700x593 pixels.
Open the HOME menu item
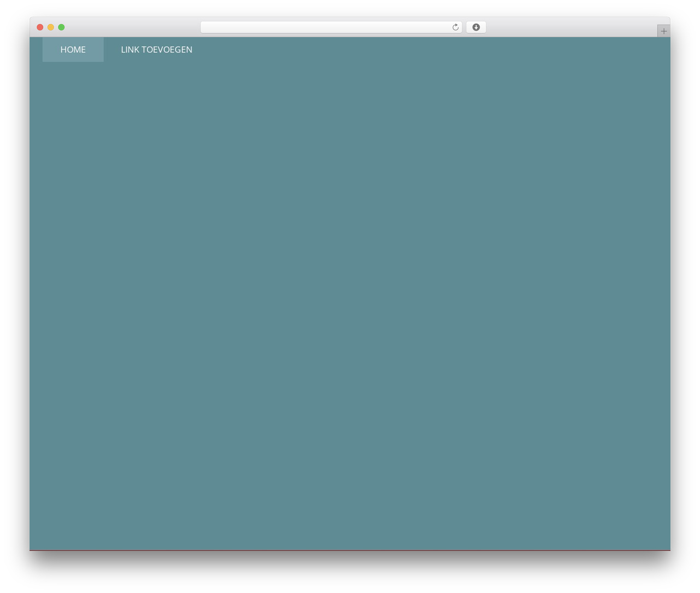[x=73, y=49]
